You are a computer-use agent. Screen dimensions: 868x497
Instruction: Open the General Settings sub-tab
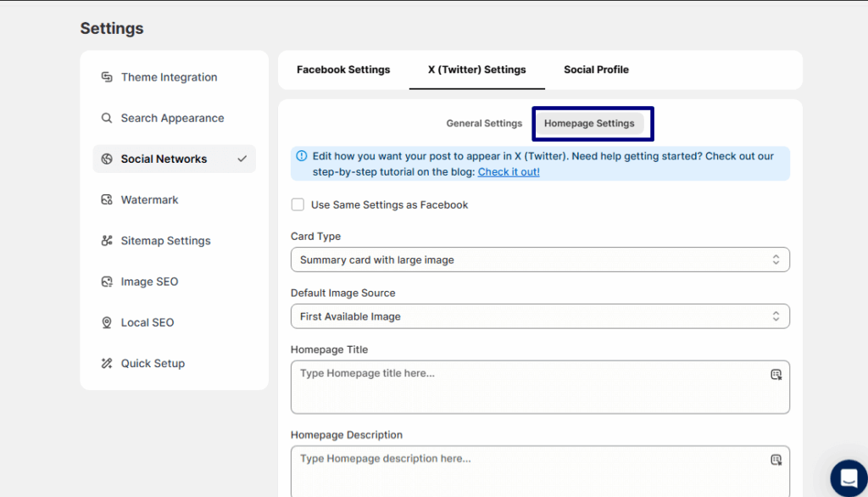pyautogui.click(x=484, y=124)
